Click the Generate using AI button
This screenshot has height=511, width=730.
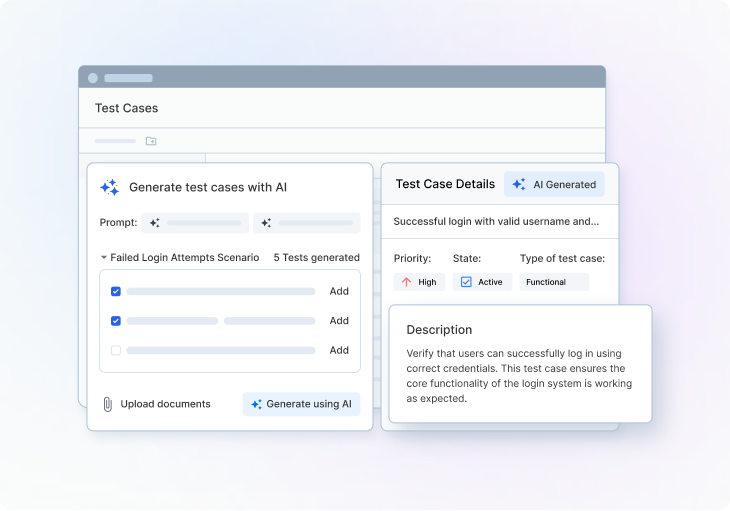tap(301, 404)
